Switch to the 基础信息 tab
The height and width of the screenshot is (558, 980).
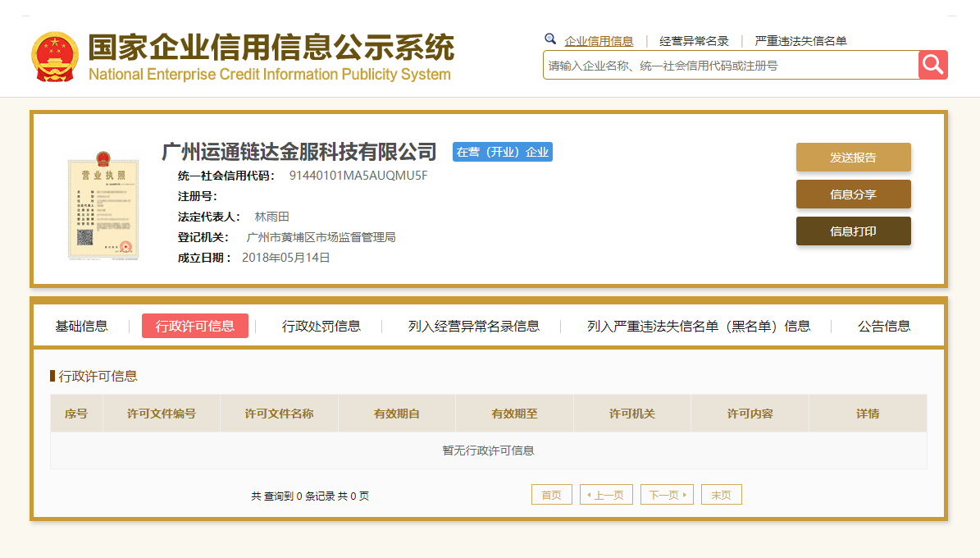point(81,326)
